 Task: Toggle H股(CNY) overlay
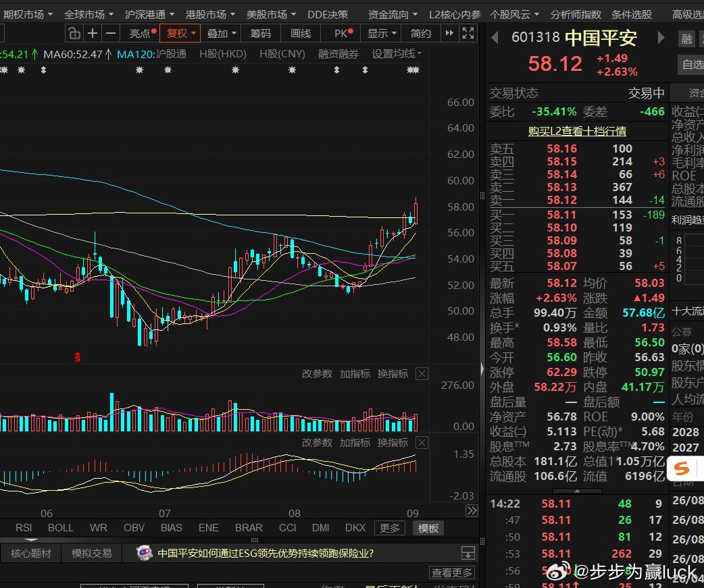coord(282,55)
